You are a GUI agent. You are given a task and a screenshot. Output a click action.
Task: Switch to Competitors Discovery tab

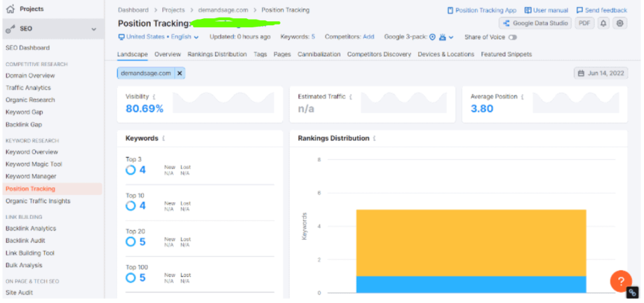379,54
